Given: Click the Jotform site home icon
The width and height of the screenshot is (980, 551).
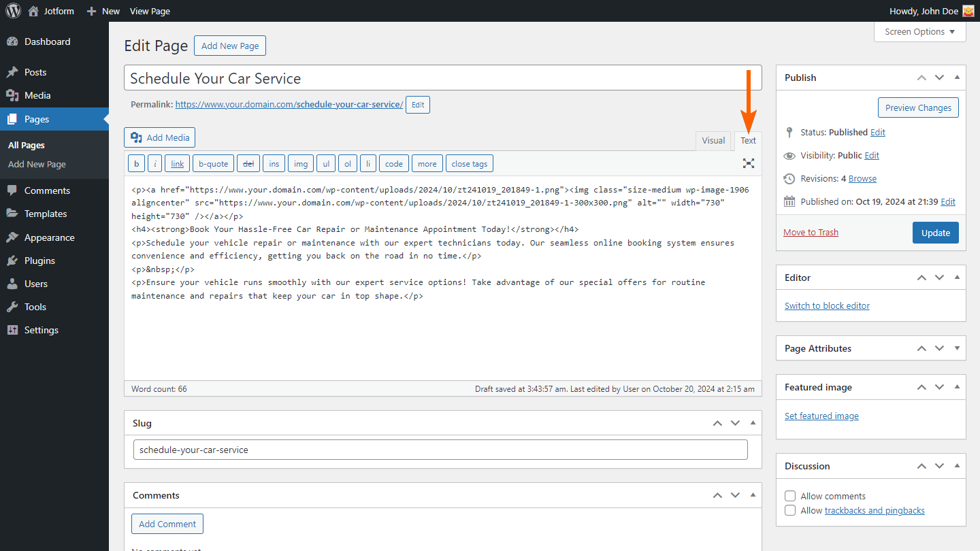Looking at the screenshot, I should 33,11.
